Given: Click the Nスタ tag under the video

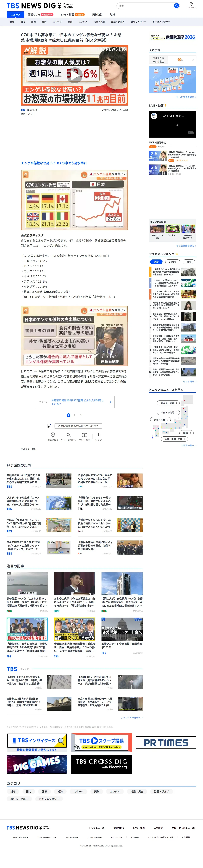Looking at the screenshot, I should (30, 114).
